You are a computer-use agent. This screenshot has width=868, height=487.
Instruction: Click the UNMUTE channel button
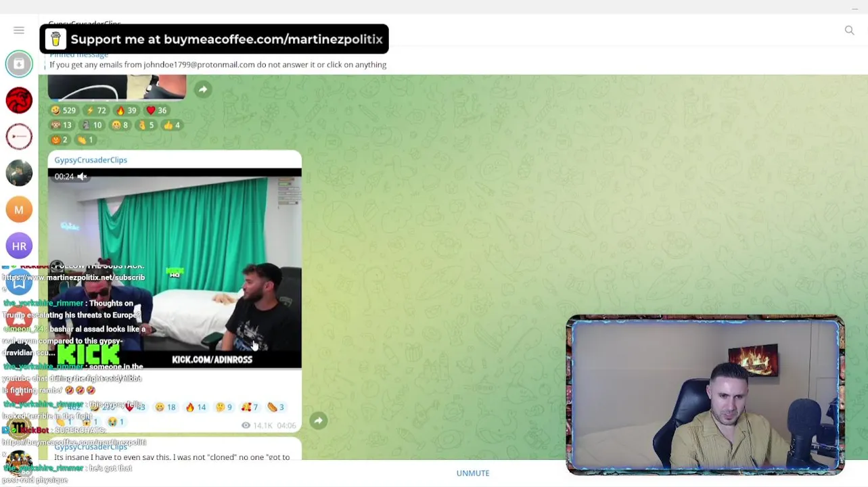pos(473,473)
